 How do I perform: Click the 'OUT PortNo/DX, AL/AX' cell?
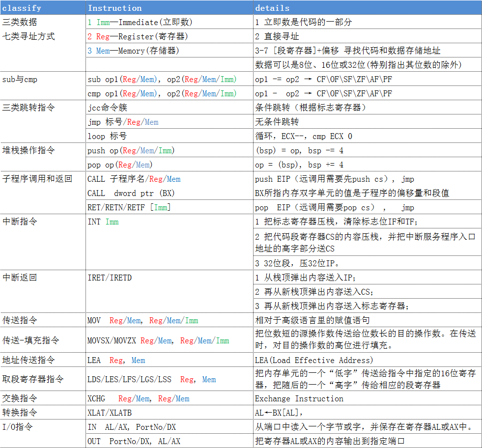coord(170,441)
